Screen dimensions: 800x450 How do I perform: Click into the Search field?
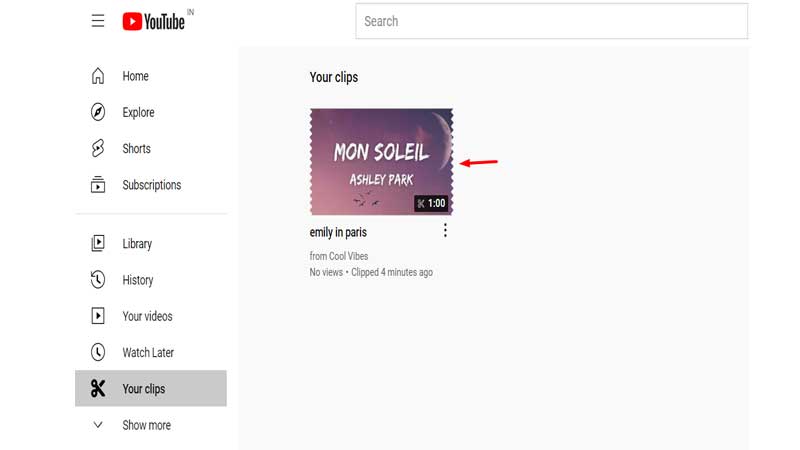coord(552,21)
